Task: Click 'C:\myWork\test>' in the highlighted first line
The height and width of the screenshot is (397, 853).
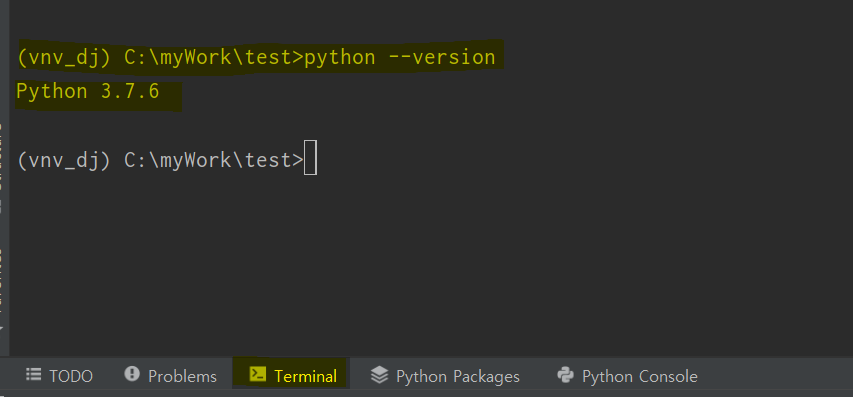Action: tap(213, 58)
